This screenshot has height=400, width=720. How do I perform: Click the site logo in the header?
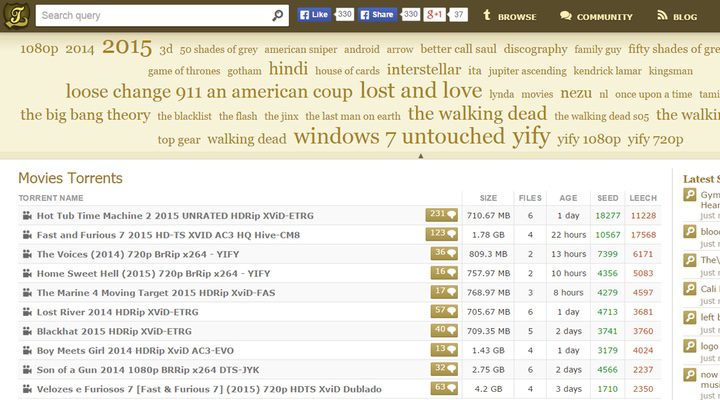(x=17, y=15)
